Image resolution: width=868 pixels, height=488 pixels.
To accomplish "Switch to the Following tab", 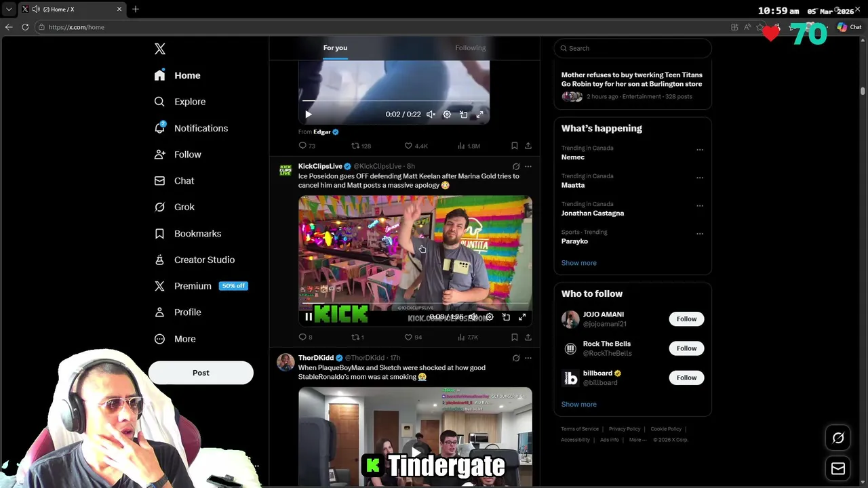I will (470, 48).
